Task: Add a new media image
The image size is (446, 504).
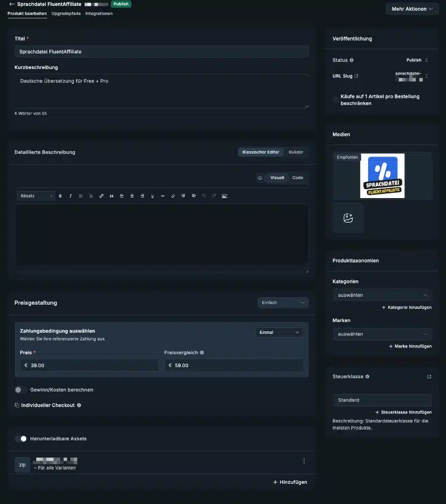Action: 348,218
